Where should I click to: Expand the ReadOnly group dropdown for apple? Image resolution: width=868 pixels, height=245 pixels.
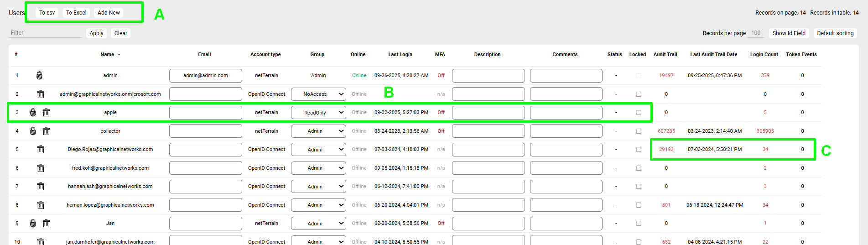click(318, 113)
